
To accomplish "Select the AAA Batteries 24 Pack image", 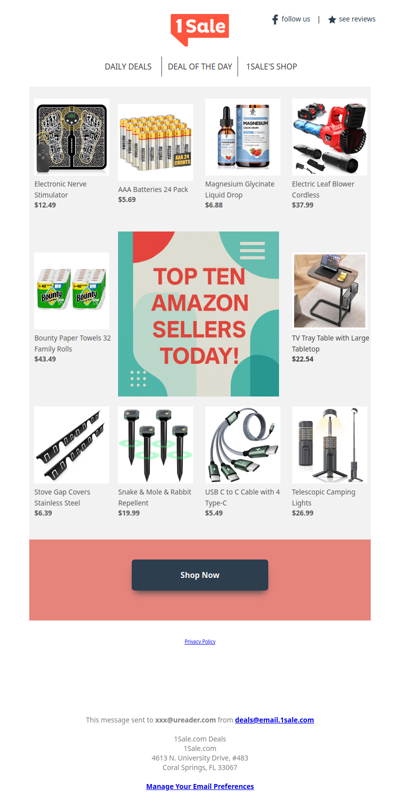I will pyautogui.click(x=156, y=142).
